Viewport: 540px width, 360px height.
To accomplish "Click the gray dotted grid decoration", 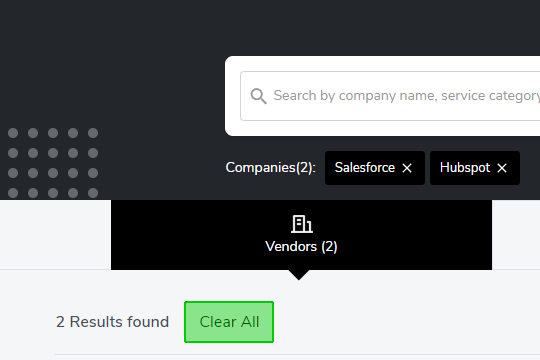I will [x=53, y=163].
